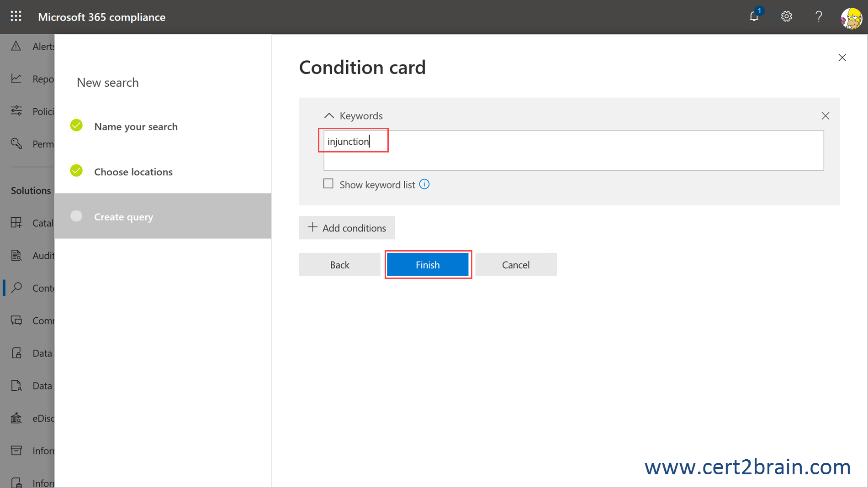Screen dimensions: 868x488
Task: Select the Create query step
Action: click(x=123, y=216)
